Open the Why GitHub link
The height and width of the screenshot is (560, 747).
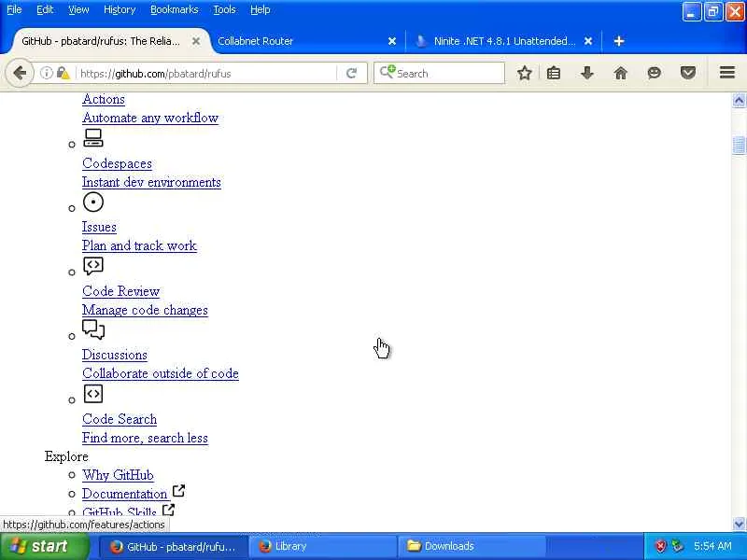click(118, 475)
